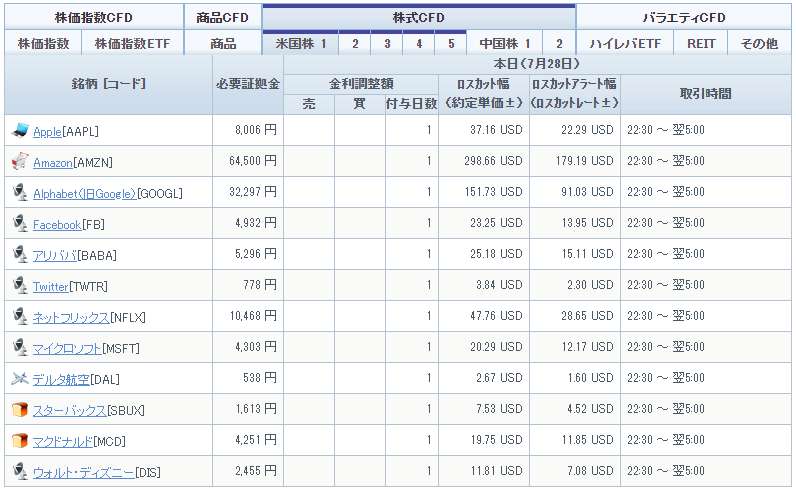Select the 米国株 1 sub-tab
The width and height of the screenshot is (796, 490).
[x=301, y=43]
